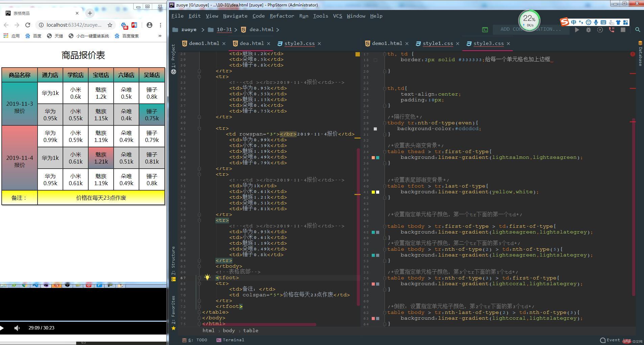
Task: Switch to demo1.html tab in left editor
Action: click(204, 43)
